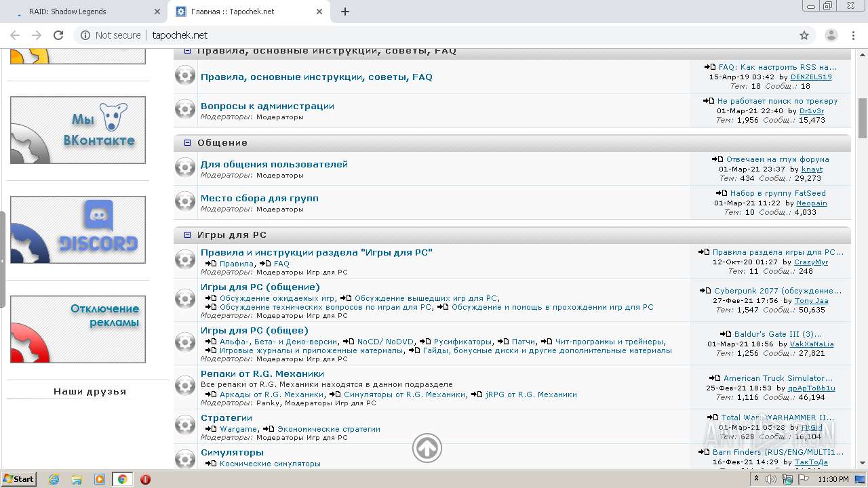The height and width of the screenshot is (488, 868).
Task: Open the Chrome three-dot menu
Action: [854, 35]
